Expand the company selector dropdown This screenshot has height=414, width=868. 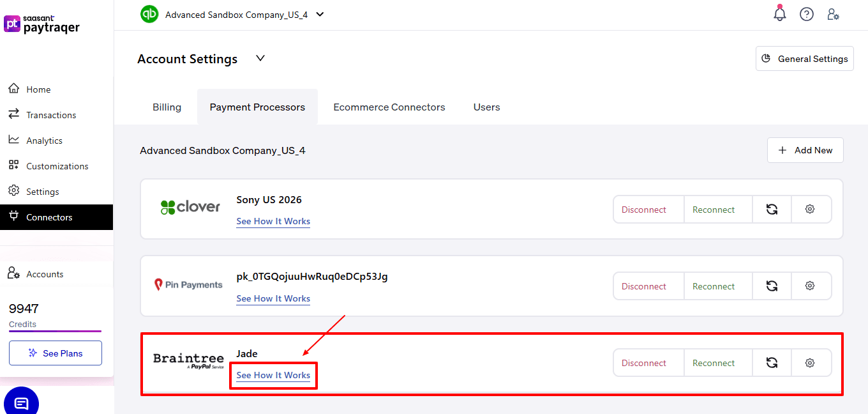(320, 14)
